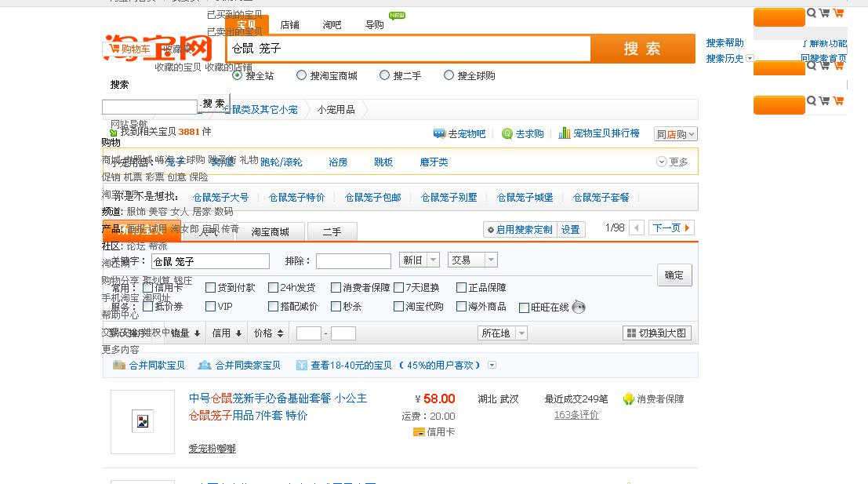The width and height of the screenshot is (868, 484).
Task: Select the 搜淘宝商城 radio option
Action: coord(301,75)
